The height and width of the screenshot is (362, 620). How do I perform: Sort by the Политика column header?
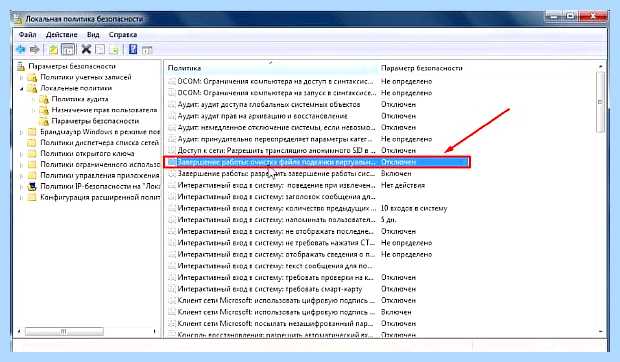tap(271, 68)
